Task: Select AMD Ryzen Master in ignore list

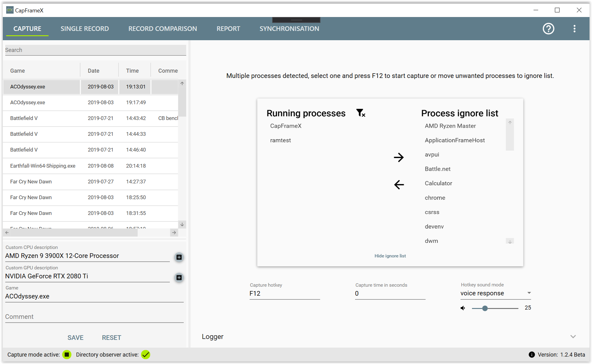Action: 450,126
